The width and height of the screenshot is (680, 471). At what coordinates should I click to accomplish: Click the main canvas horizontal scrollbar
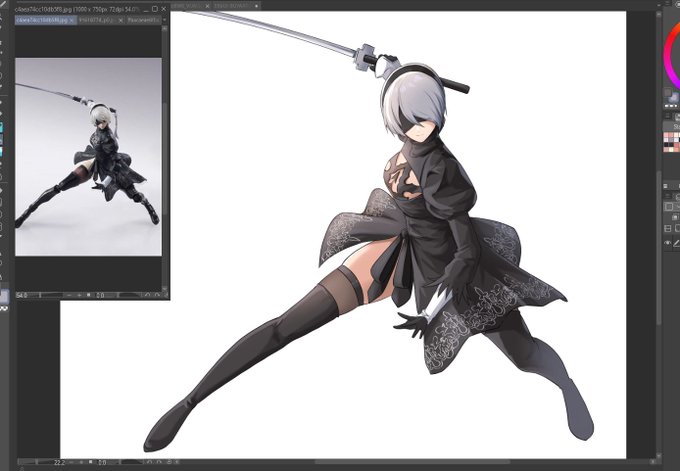click(412, 462)
